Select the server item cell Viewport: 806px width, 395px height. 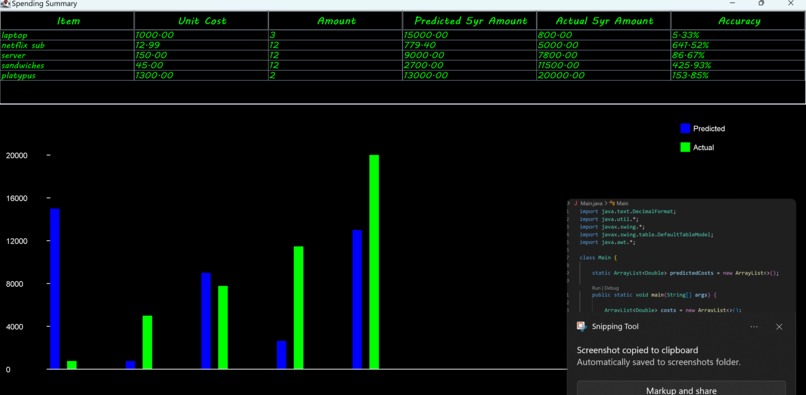(67, 55)
